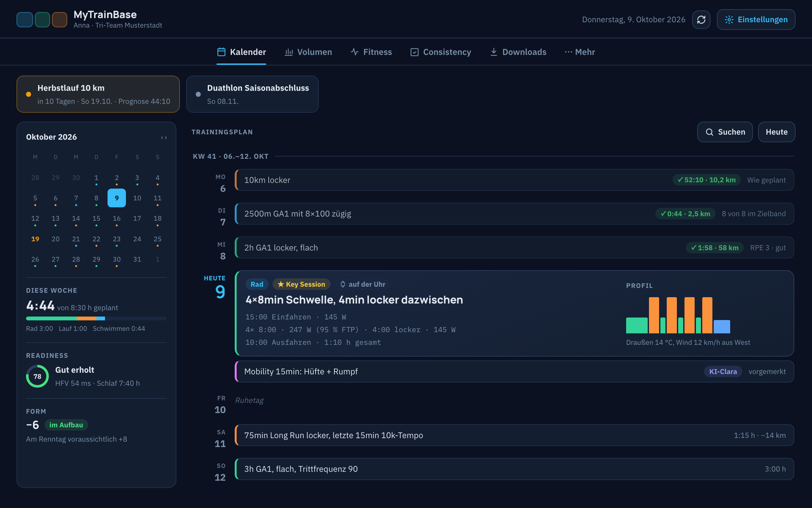Image resolution: width=812 pixels, height=508 pixels.
Task: Click the readiness score ring 78
Action: click(x=37, y=376)
